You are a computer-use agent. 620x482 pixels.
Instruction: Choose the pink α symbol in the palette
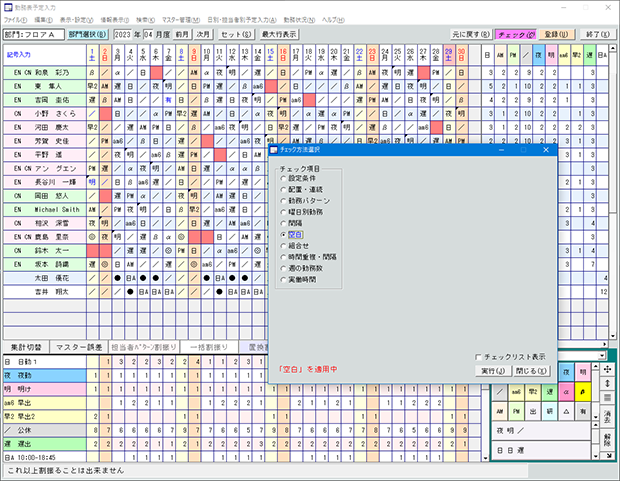[566, 392]
